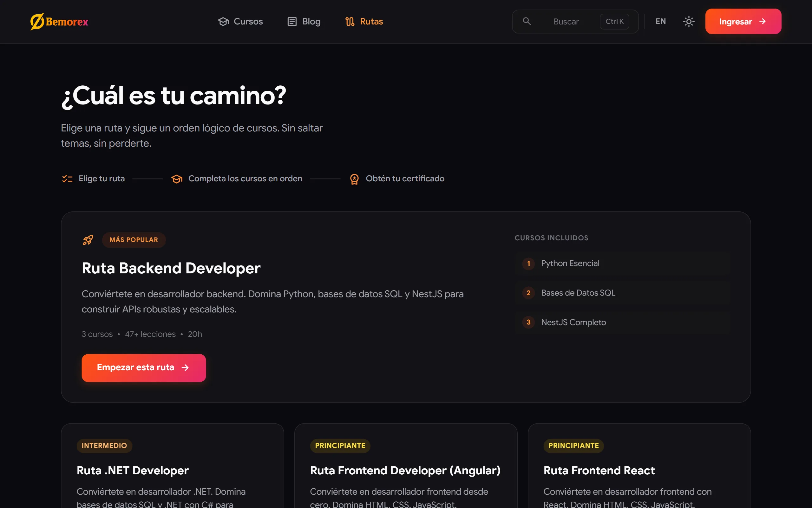Screen dimensions: 812x508
Task: Toggle the light theme sun icon
Action: 689,22
